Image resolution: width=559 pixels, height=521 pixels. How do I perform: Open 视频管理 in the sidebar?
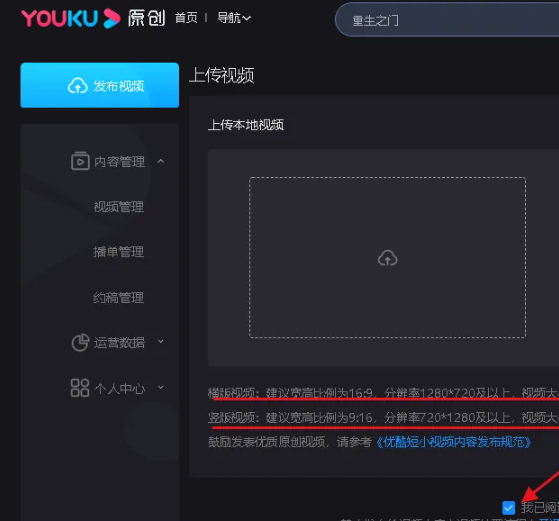[x=119, y=207]
